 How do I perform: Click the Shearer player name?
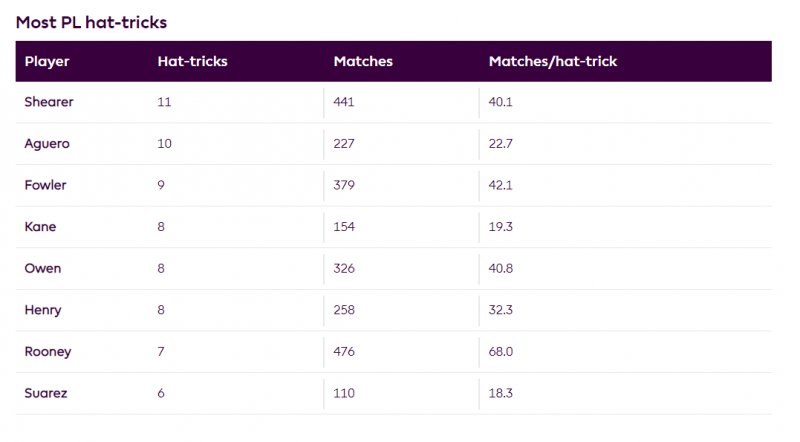pos(49,102)
